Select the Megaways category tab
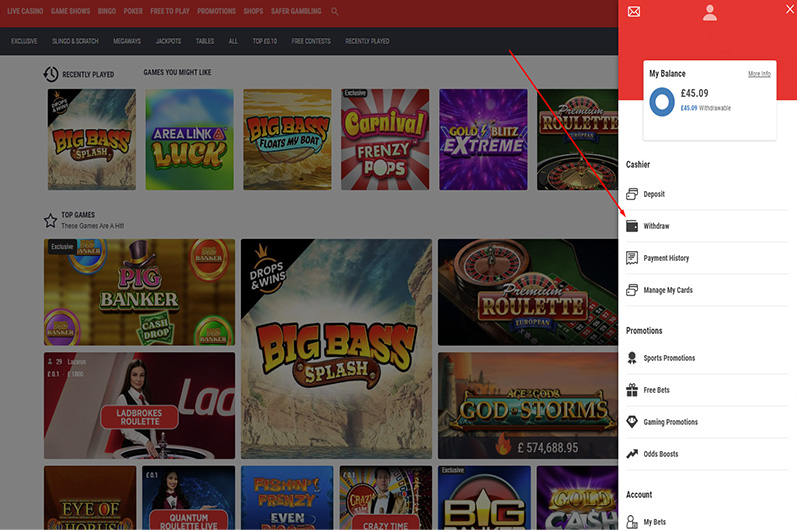797x530 pixels. (125, 41)
